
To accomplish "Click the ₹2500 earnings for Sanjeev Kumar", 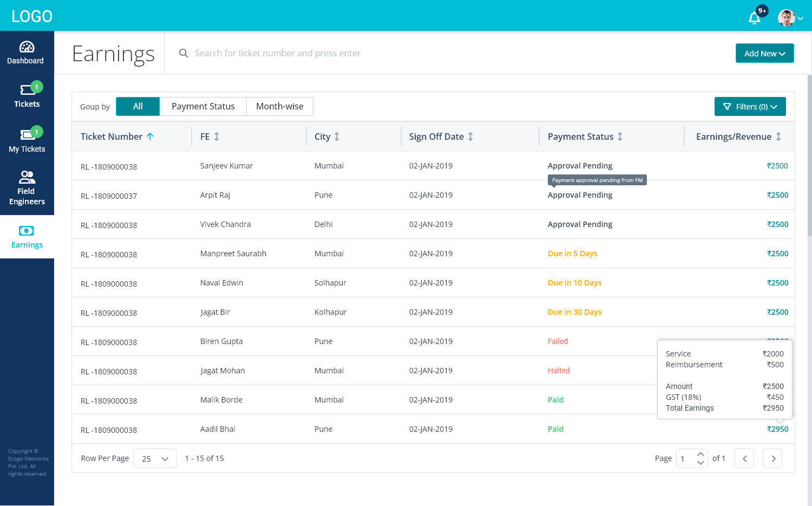I will (x=777, y=166).
